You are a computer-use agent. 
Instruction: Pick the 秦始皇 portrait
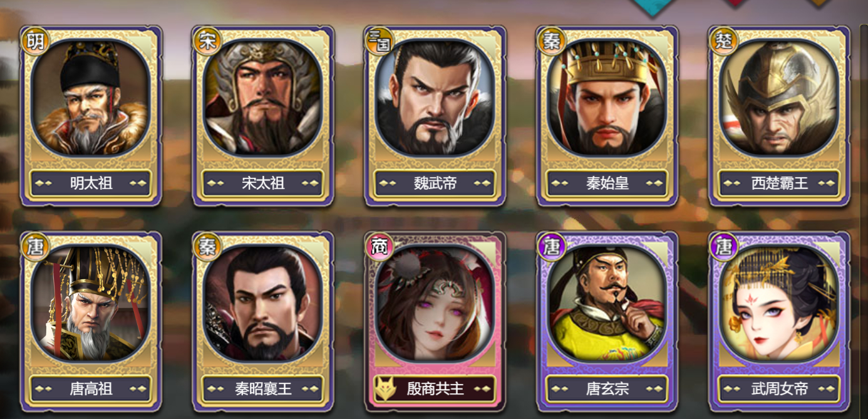(x=607, y=98)
